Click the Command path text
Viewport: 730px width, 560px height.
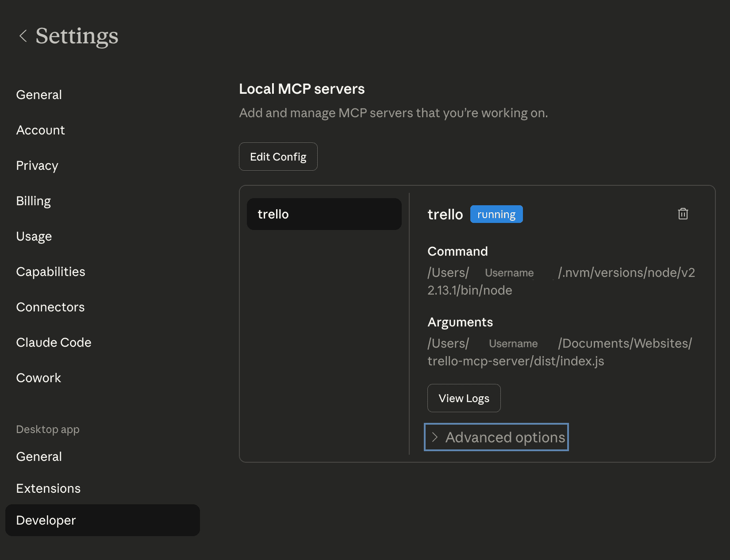[561, 281]
